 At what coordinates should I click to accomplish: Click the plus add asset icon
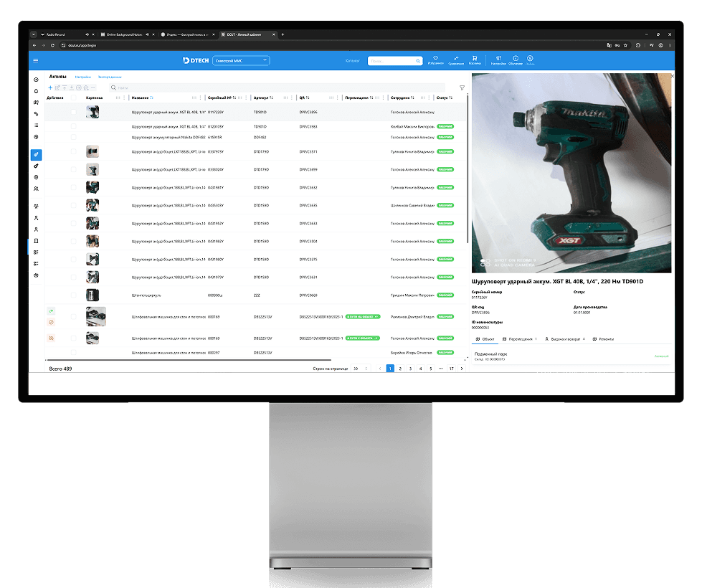pyautogui.click(x=51, y=87)
